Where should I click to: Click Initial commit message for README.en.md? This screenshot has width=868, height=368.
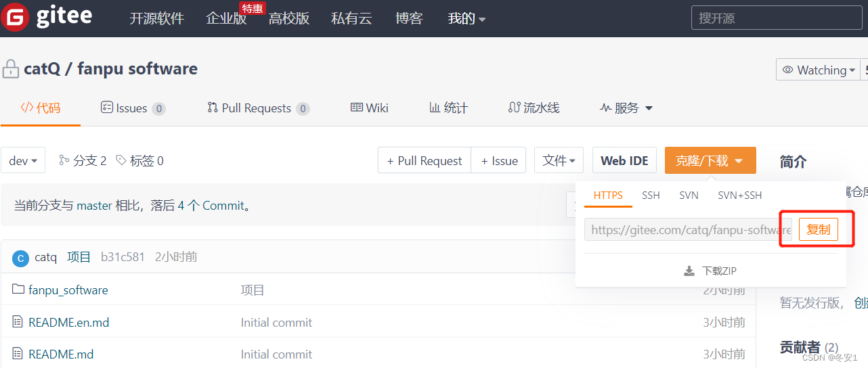[x=276, y=323]
